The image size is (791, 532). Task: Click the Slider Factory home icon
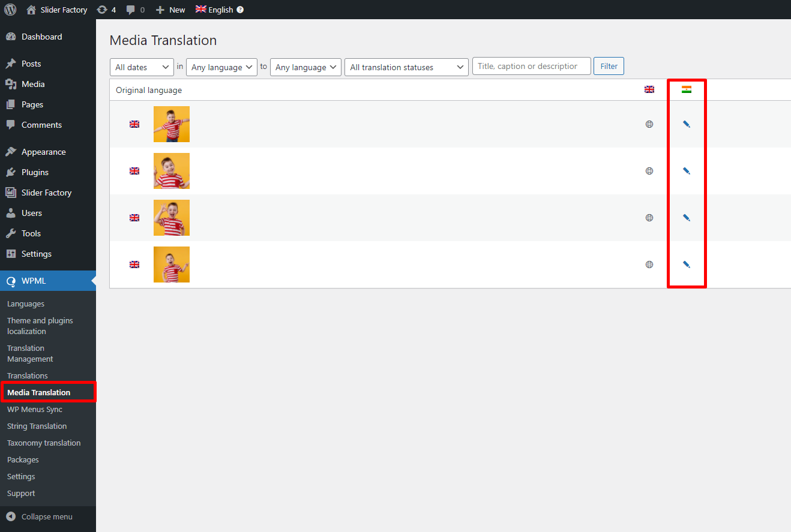click(x=31, y=10)
